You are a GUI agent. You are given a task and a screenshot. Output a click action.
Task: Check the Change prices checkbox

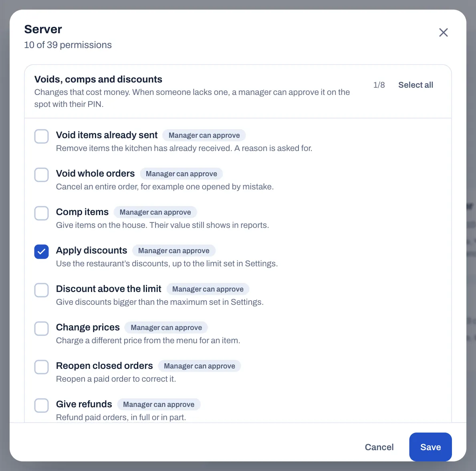point(42,329)
